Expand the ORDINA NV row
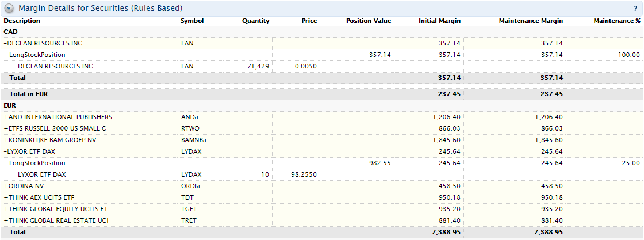Image resolution: width=644 pixels, height=240 pixels. [x=6, y=186]
